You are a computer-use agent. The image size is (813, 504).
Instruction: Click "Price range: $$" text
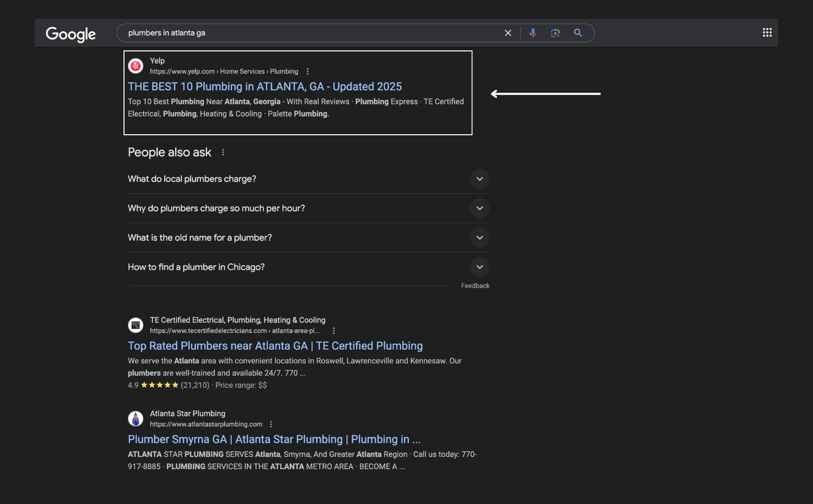point(241,385)
